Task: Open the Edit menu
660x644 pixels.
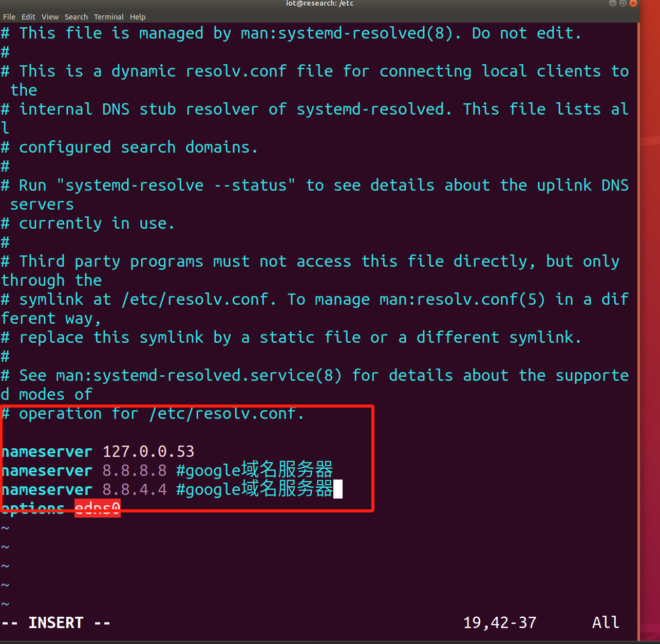Action: 28,17
